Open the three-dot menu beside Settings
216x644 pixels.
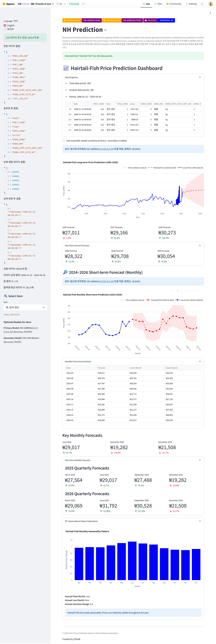coord(202,4)
